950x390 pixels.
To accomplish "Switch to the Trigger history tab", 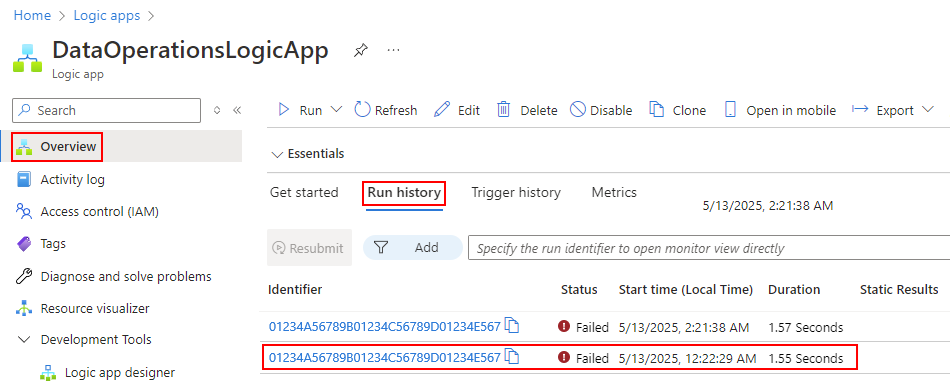I will point(516,193).
